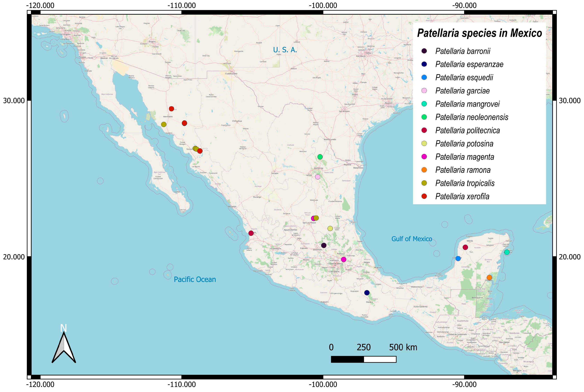Click the dark purple marker near Querétaro
This screenshot has height=392, width=584.
(x=324, y=245)
